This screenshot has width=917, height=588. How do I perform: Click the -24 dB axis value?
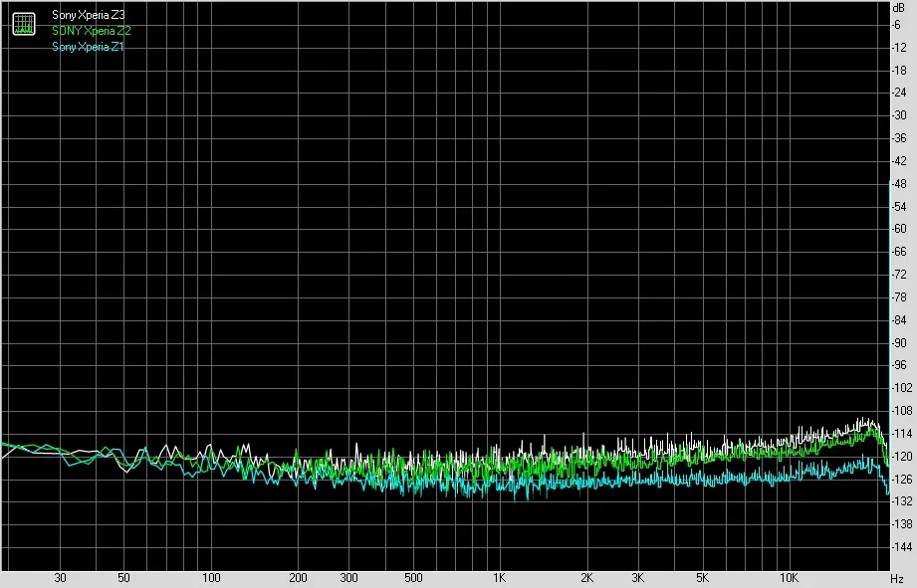coord(899,93)
